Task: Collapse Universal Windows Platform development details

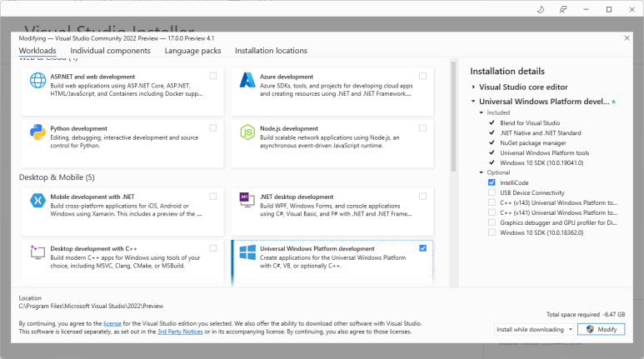Action: coord(473,101)
